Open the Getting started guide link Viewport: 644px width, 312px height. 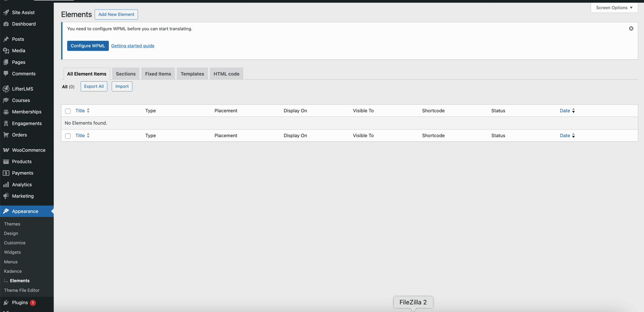click(133, 45)
